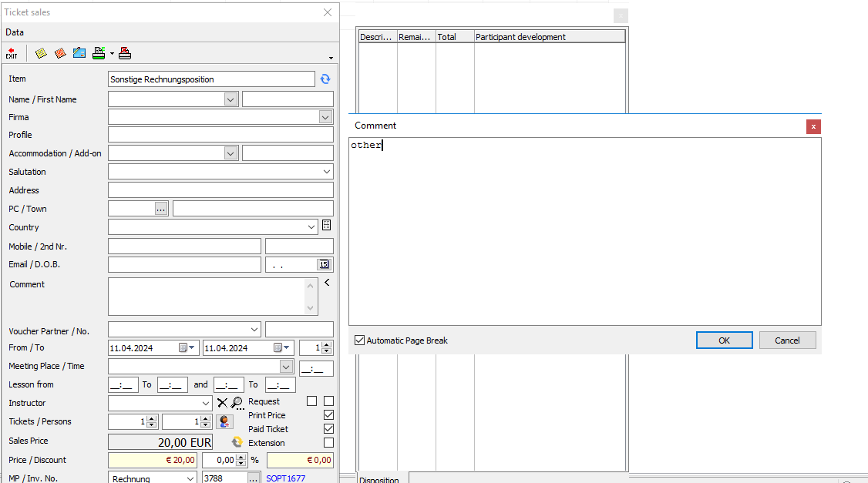Expand the Meeting Place dropdown
This screenshot has height=483, width=868.
[x=286, y=366]
